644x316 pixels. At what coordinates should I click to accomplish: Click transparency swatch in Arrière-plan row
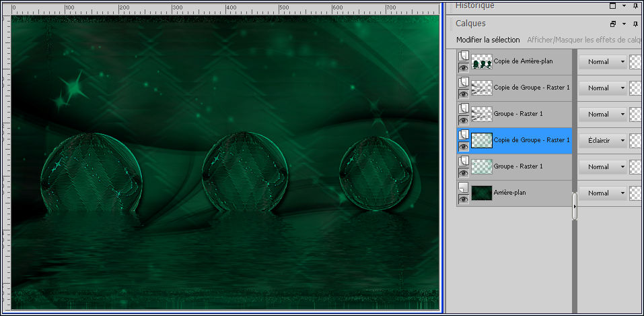[635, 193]
